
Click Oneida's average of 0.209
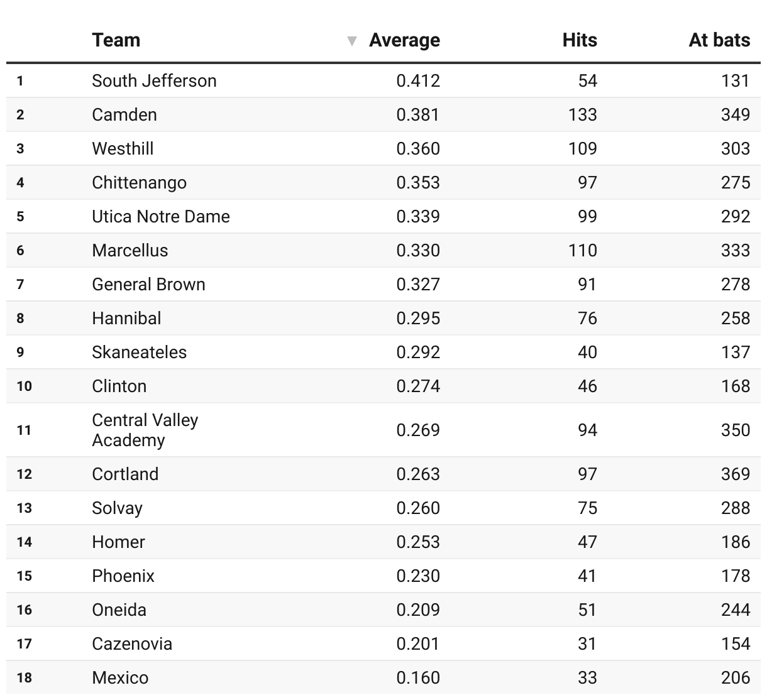pos(418,610)
